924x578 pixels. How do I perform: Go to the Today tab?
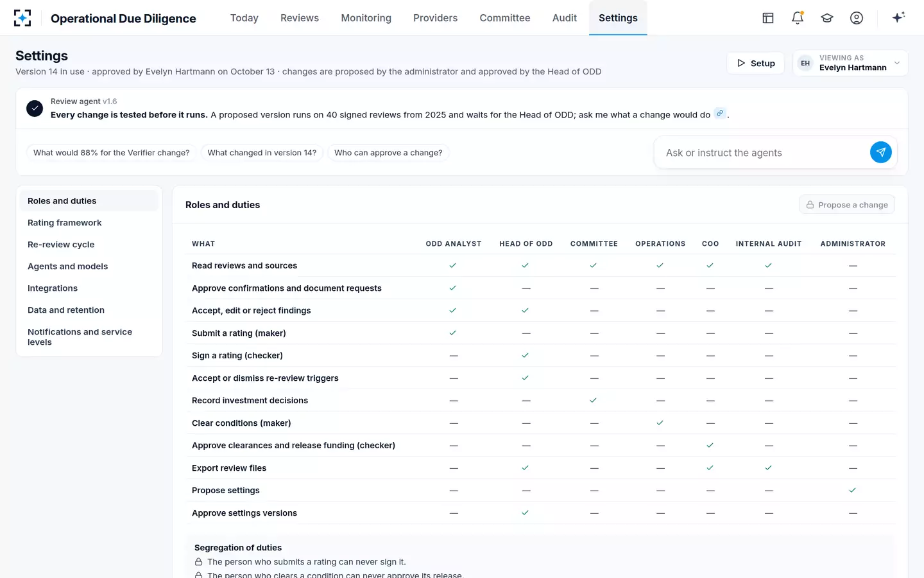click(x=244, y=18)
